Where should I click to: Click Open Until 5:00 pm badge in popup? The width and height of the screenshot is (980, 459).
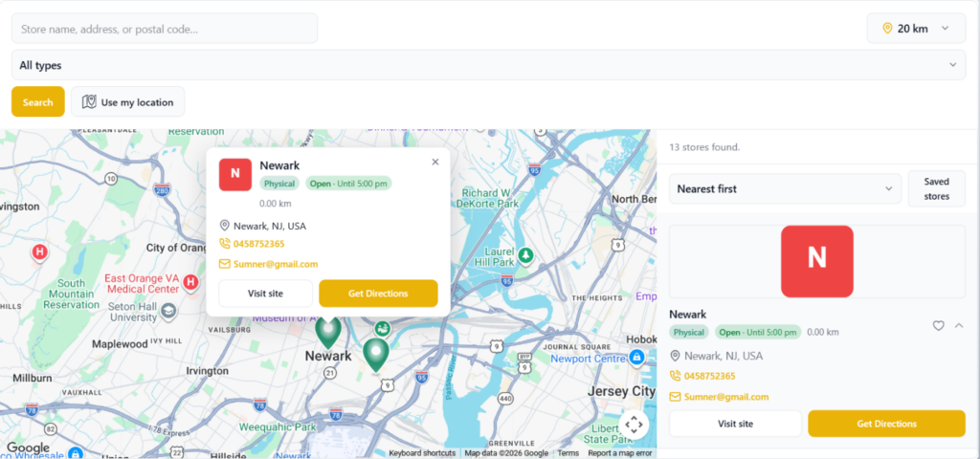348,184
